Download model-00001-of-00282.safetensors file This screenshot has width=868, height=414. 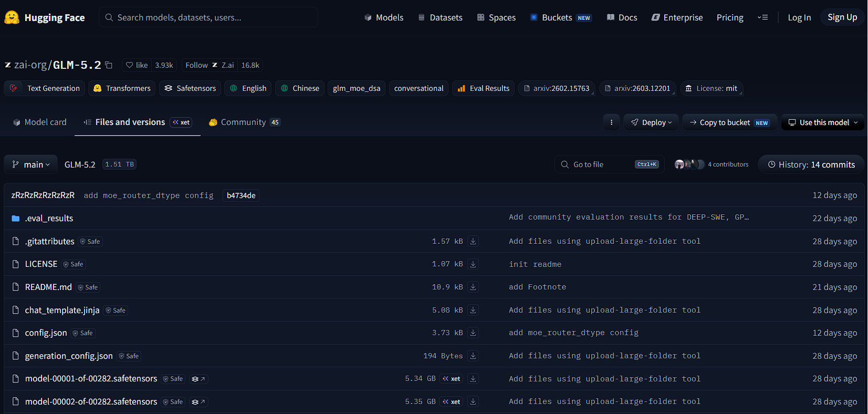click(x=473, y=379)
